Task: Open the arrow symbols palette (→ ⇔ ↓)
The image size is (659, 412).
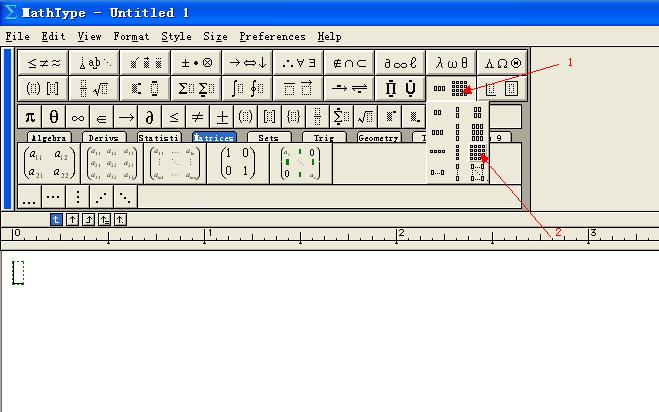Action: [247, 63]
